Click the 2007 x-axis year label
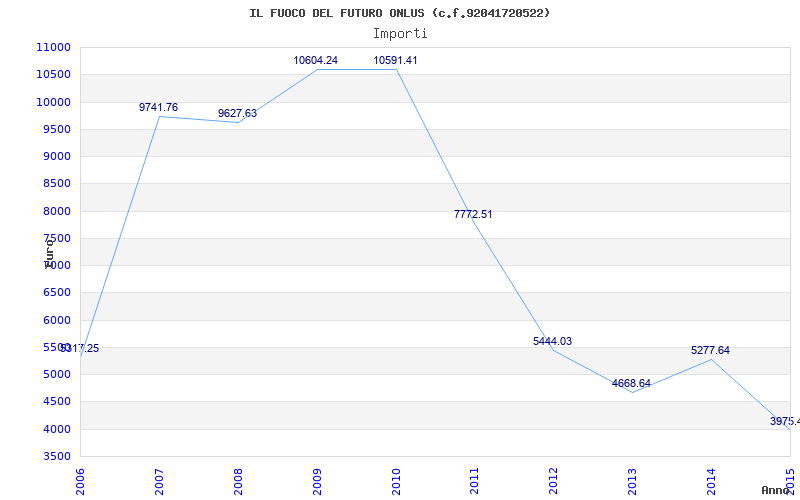 coord(159,481)
